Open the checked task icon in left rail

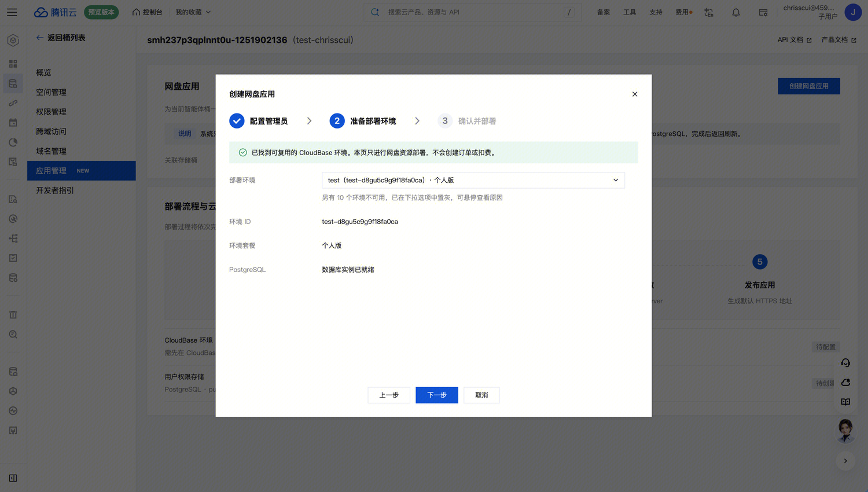13,258
